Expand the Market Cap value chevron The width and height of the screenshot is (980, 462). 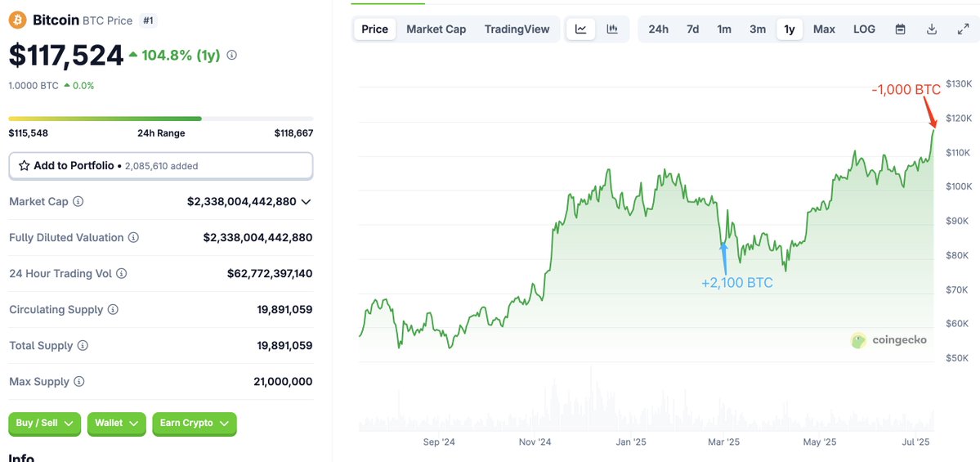pos(307,201)
